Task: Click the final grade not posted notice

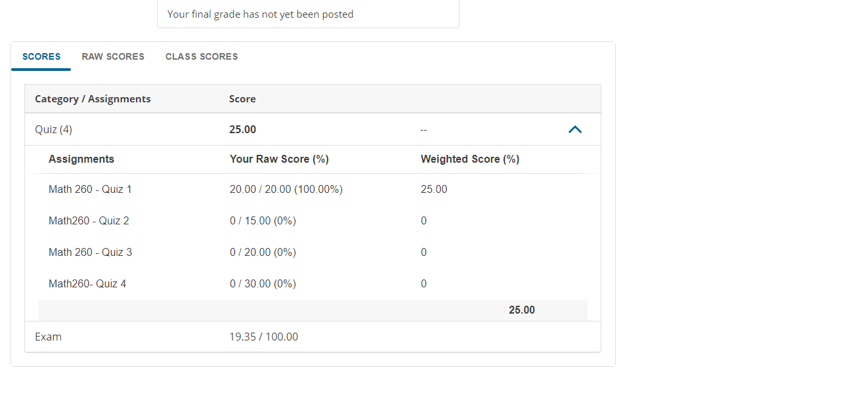Action: [x=261, y=14]
